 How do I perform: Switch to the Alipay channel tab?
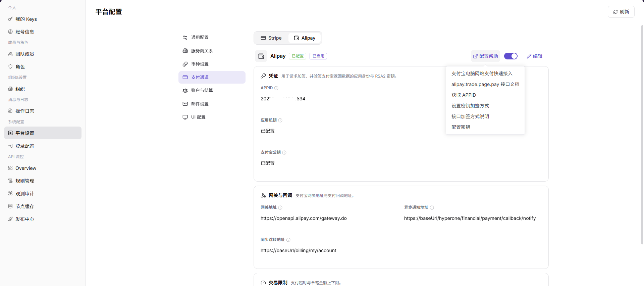pos(305,38)
